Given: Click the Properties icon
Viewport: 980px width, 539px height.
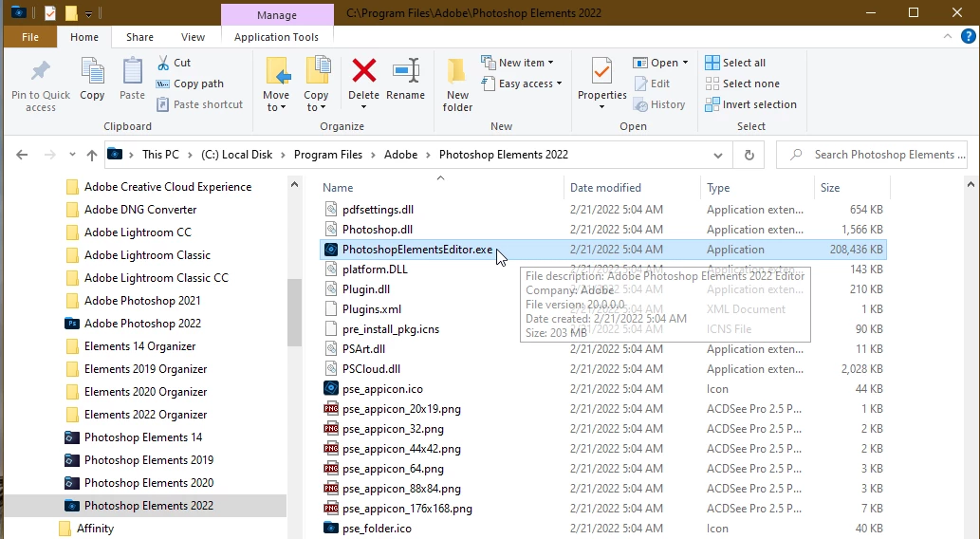Looking at the screenshot, I should 601,71.
